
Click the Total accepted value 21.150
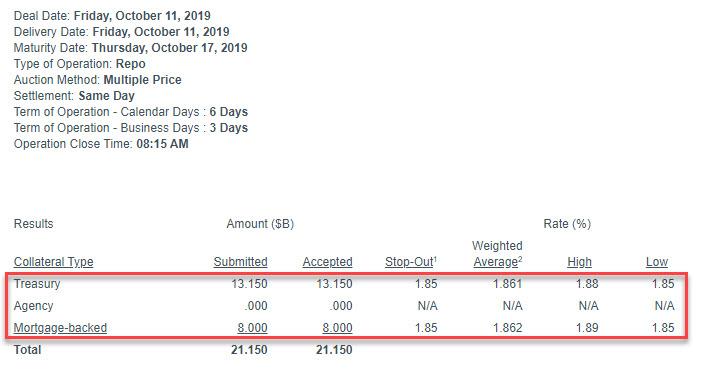tap(334, 350)
